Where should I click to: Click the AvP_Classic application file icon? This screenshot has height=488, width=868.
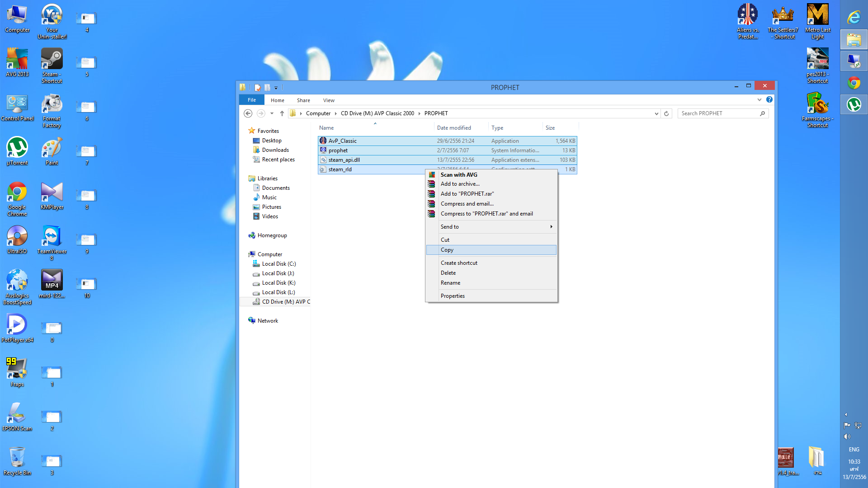[323, 141]
